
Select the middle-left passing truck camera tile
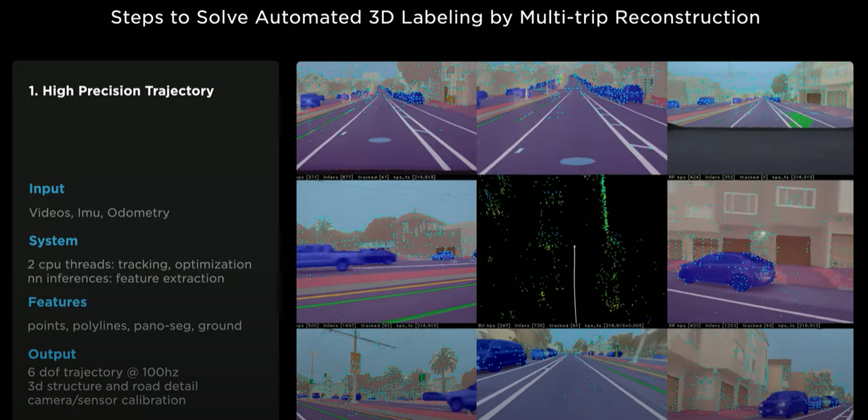pyautogui.click(x=386, y=254)
